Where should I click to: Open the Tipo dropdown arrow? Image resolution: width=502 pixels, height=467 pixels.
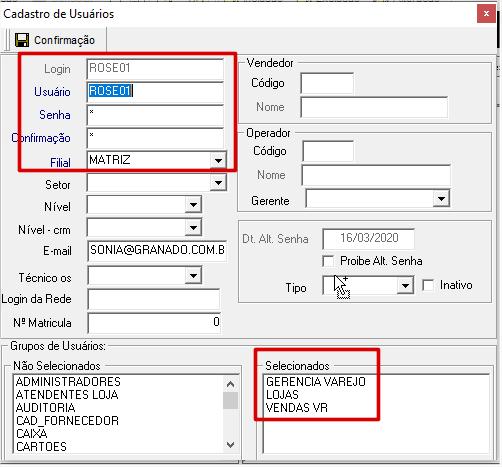[405, 286]
